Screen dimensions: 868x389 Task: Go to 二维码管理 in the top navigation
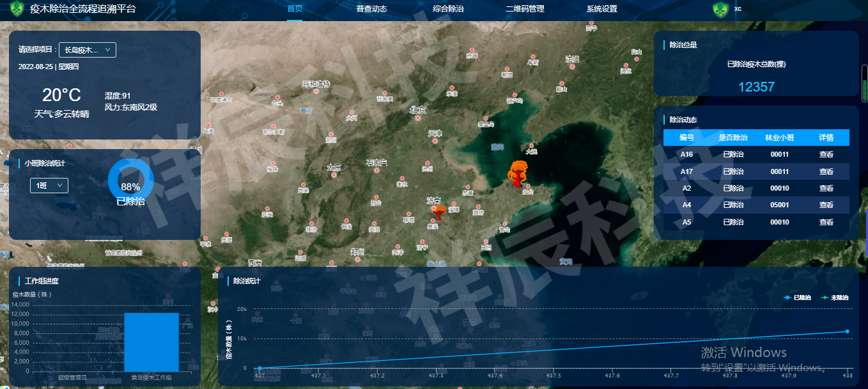525,9
